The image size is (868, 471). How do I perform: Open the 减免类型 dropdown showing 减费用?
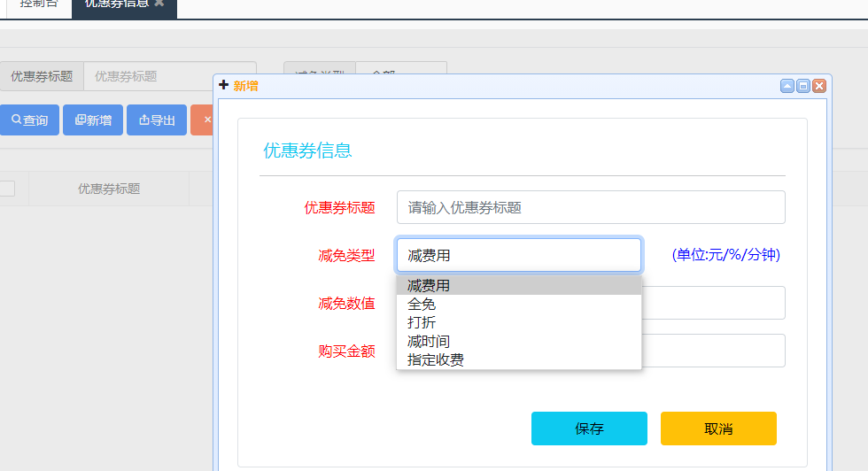click(519, 255)
